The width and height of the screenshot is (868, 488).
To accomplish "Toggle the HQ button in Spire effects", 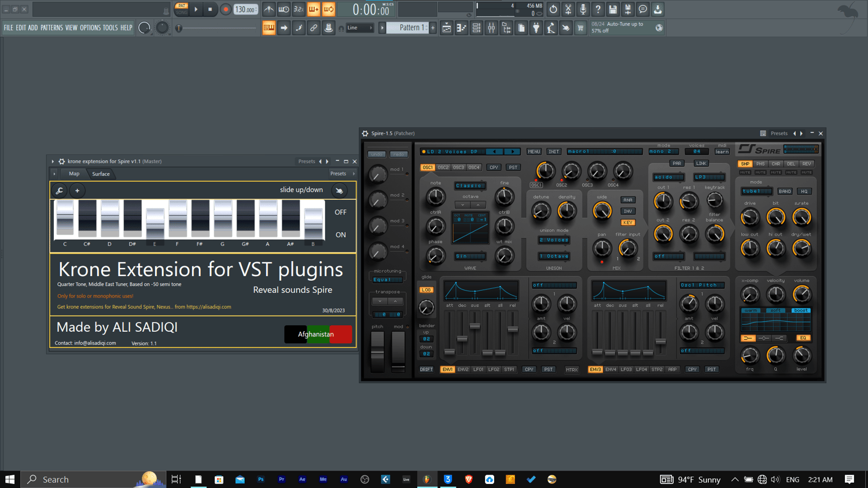I will (x=804, y=191).
